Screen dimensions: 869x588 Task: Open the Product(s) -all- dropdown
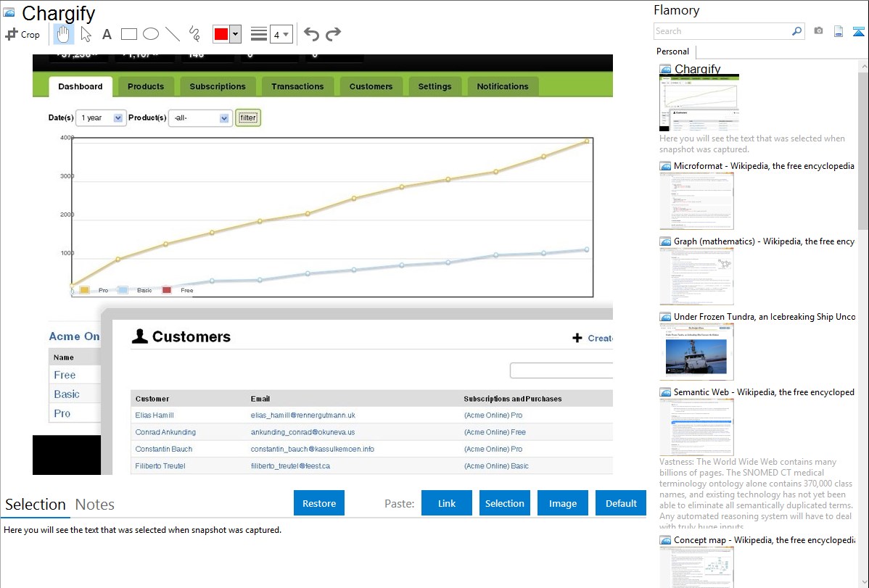coord(200,117)
